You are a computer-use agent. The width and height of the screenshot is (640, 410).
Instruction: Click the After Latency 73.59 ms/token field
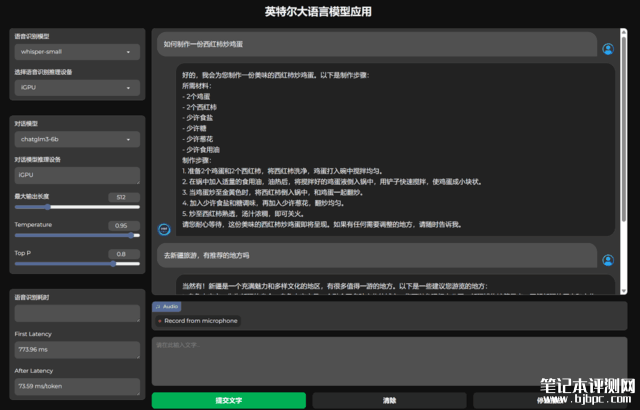tap(77, 386)
